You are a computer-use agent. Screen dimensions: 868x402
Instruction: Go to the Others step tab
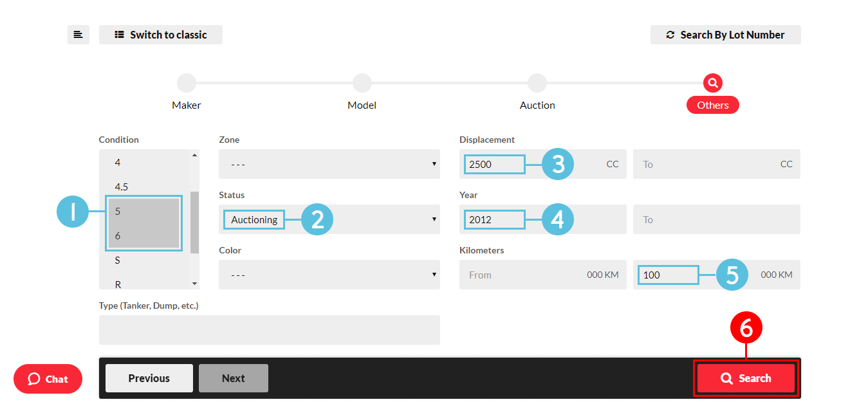click(712, 105)
